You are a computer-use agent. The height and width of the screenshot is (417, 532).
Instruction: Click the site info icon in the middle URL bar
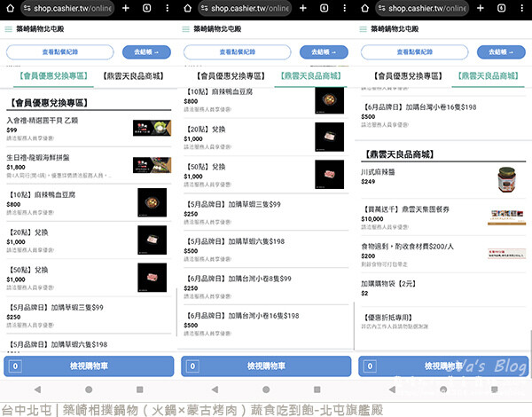(205, 7)
